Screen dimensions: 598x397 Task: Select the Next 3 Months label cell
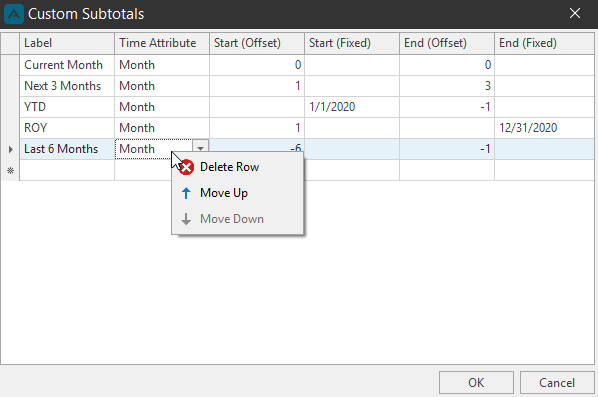67,86
